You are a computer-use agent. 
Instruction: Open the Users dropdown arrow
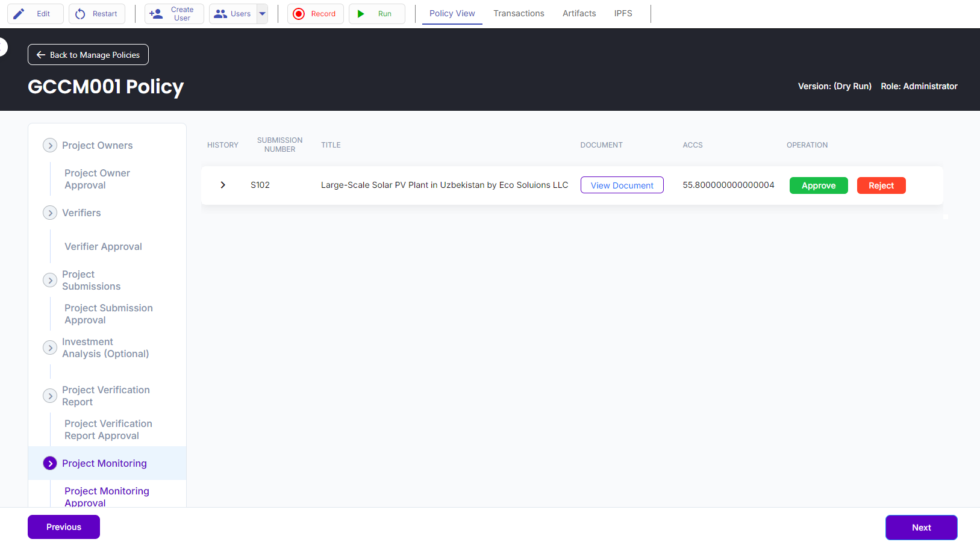pos(263,14)
